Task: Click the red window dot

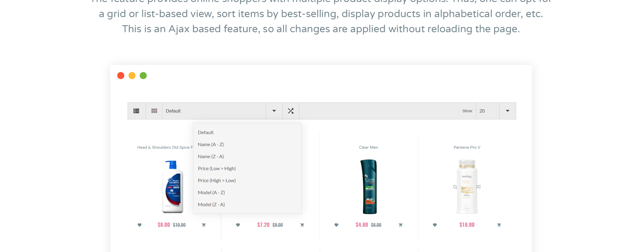Action: click(x=121, y=76)
